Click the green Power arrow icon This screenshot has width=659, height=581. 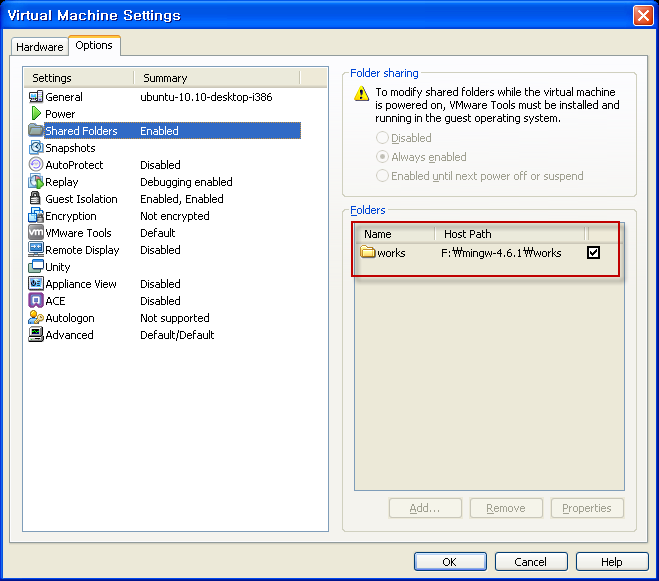point(36,114)
